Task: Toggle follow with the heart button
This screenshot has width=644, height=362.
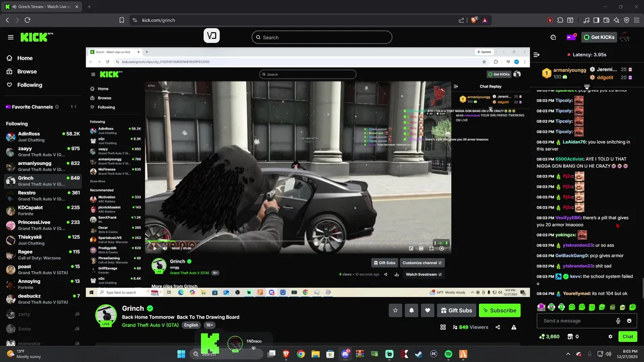Action: click(428, 311)
